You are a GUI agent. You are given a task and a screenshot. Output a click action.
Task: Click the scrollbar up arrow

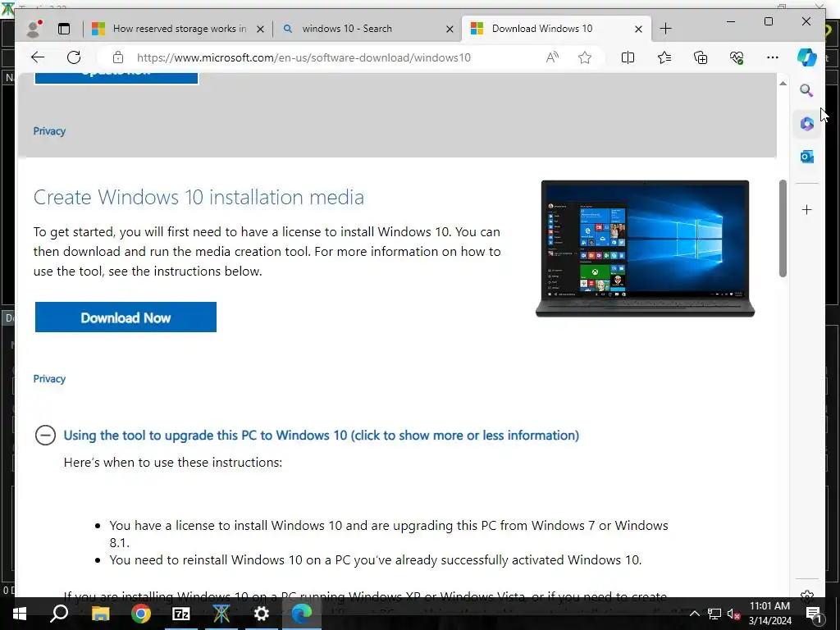(x=783, y=84)
